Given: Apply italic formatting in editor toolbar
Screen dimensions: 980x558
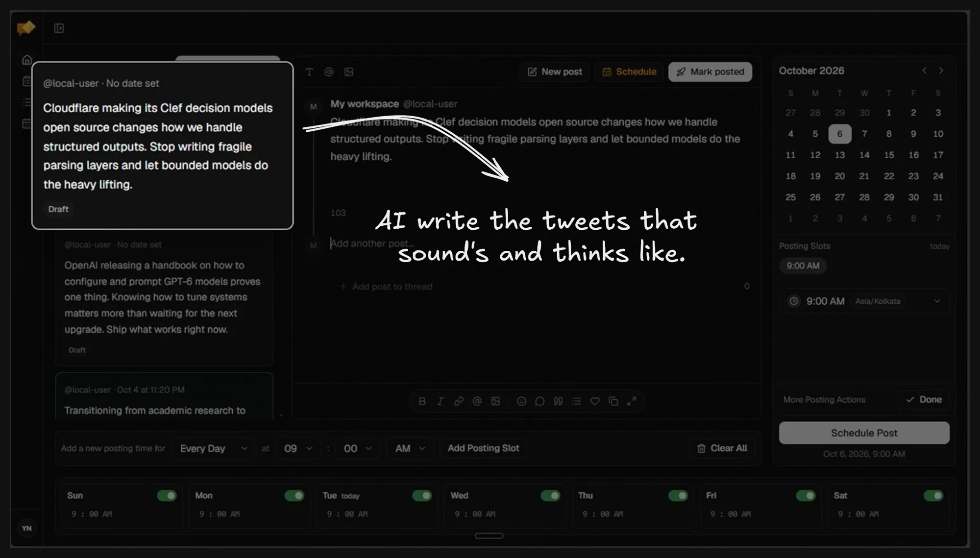Looking at the screenshot, I should [440, 401].
